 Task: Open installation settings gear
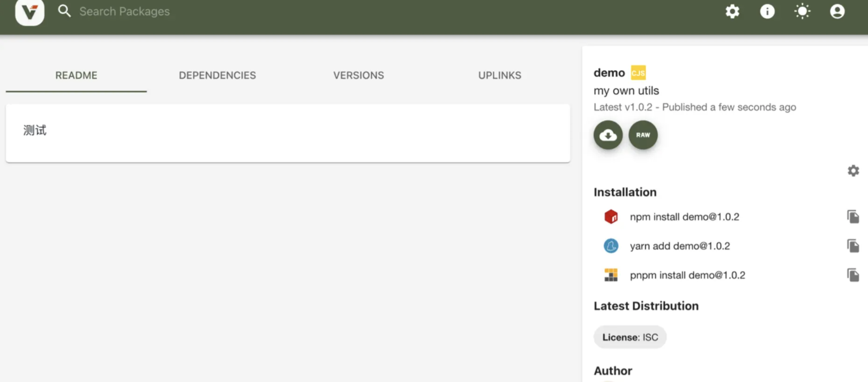coord(853,170)
